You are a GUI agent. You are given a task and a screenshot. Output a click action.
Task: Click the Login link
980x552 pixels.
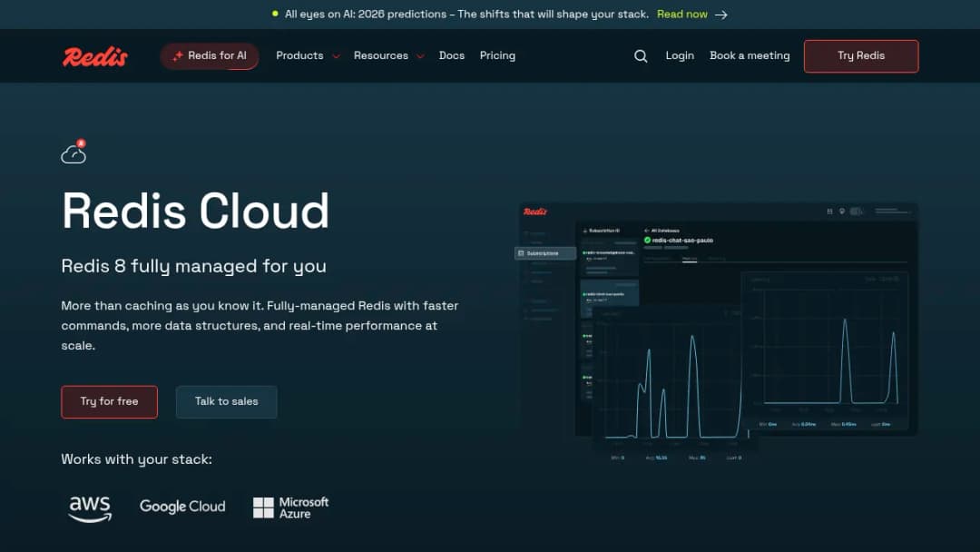[680, 55]
